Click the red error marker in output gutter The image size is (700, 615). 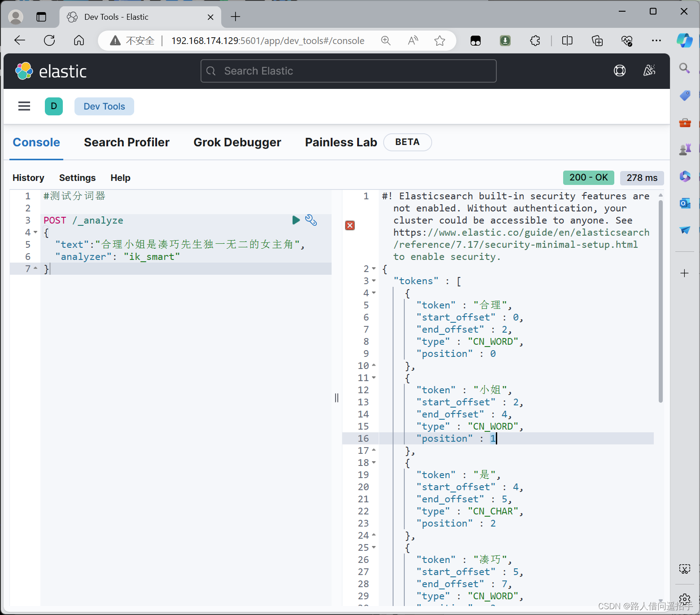tap(350, 225)
